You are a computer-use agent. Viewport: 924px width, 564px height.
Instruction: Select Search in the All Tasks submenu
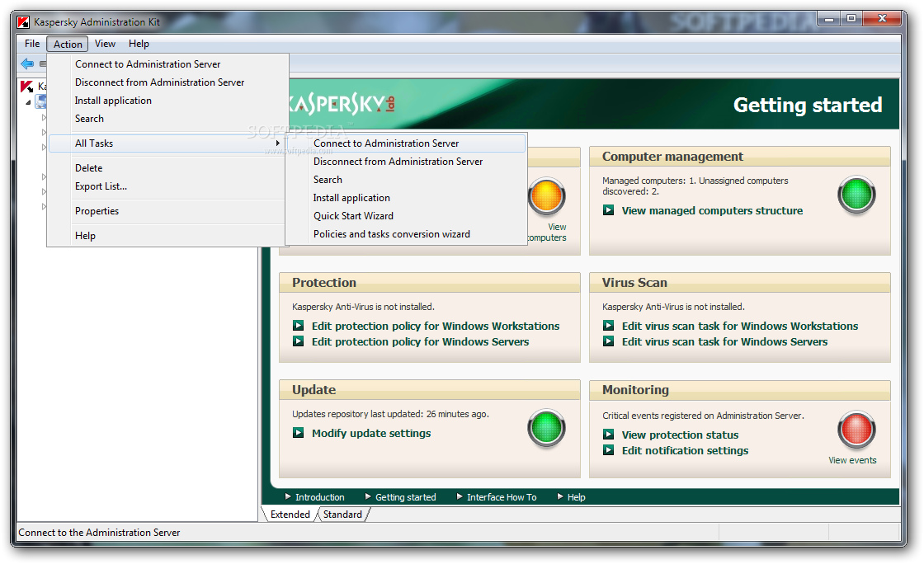tap(406, 180)
